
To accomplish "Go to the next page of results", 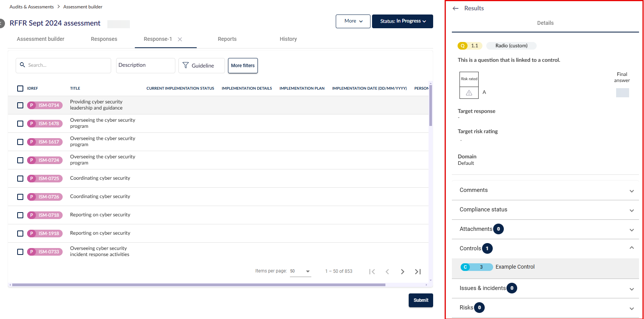I will point(402,272).
